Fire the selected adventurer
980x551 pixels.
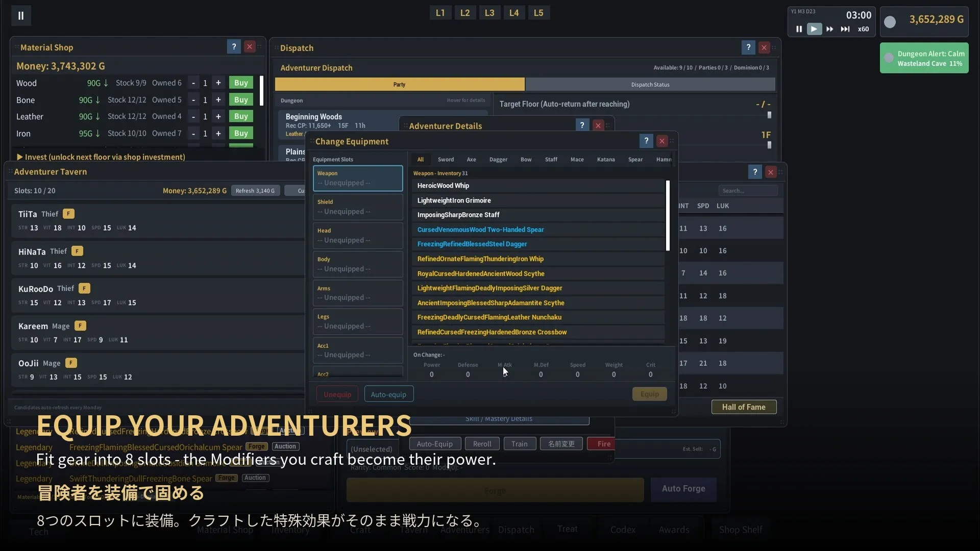601,443
